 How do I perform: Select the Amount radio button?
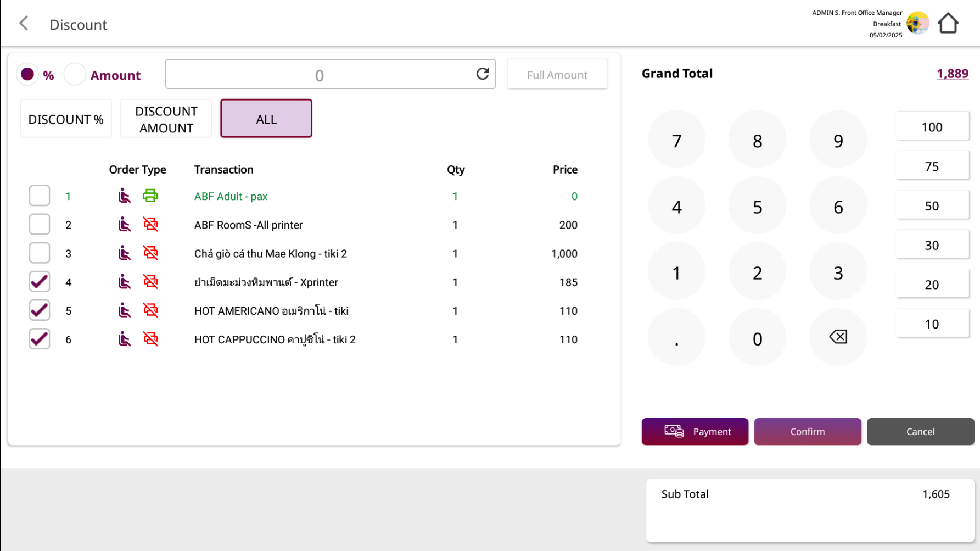click(x=75, y=74)
